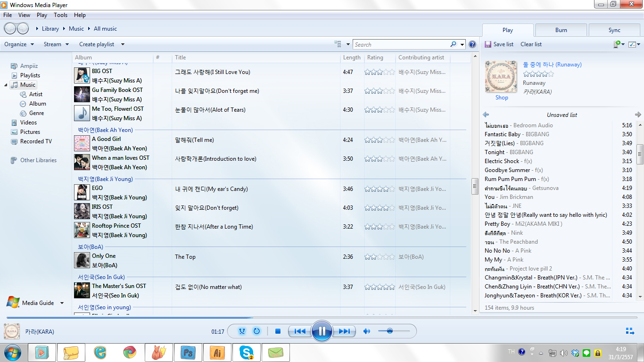Click Clear list
This screenshot has height=362, width=644.
pos(531,44)
